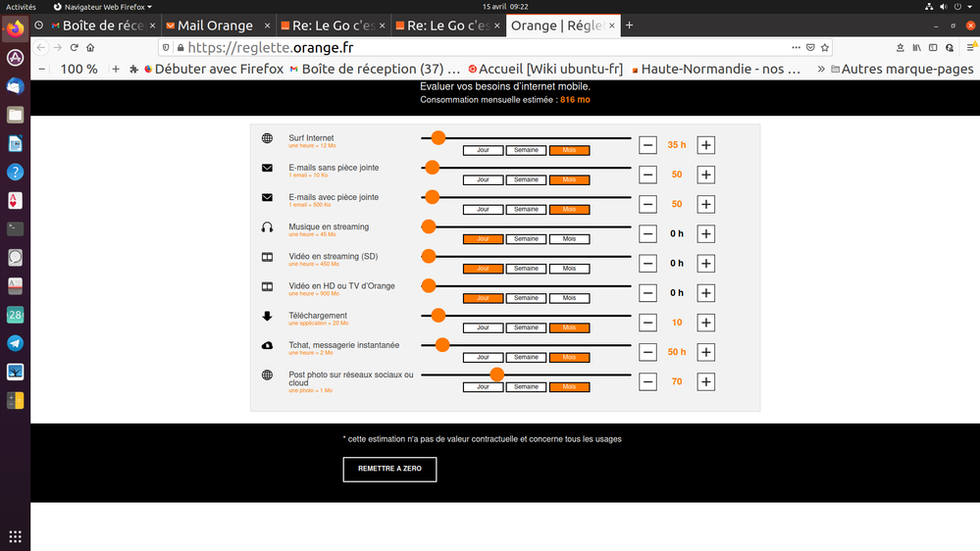Select Jour for Surf Internet
The width and height of the screenshot is (980, 551).
click(483, 150)
